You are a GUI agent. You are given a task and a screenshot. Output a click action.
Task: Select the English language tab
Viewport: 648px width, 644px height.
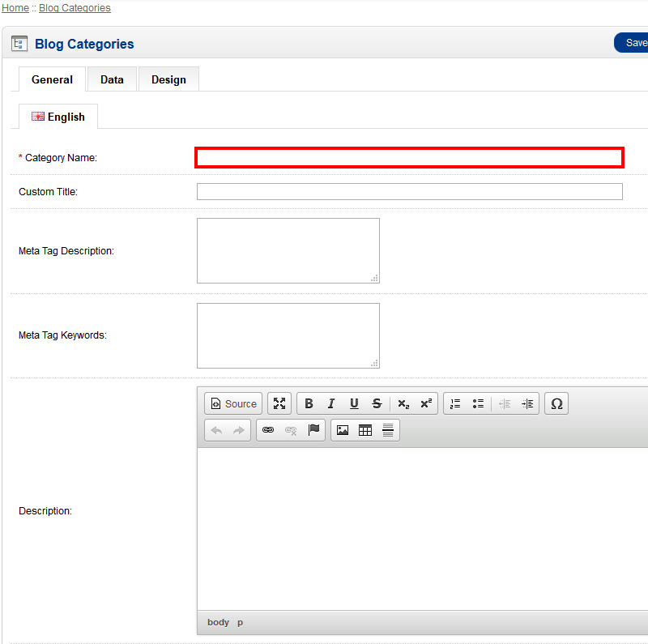click(58, 117)
